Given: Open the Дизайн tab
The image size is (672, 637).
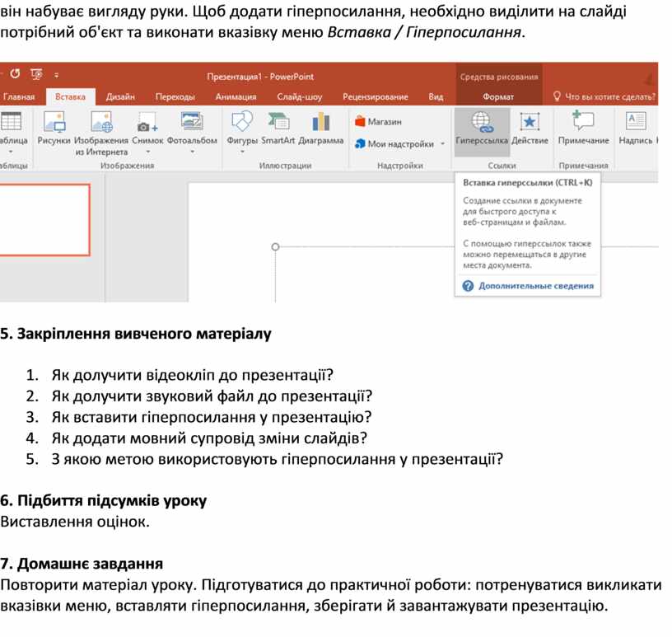Looking at the screenshot, I should tap(120, 97).
